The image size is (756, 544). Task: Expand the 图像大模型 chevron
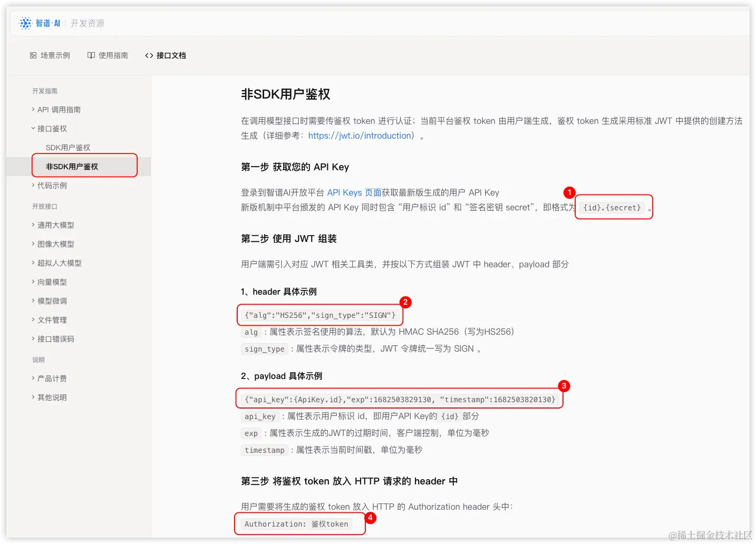coord(33,244)
